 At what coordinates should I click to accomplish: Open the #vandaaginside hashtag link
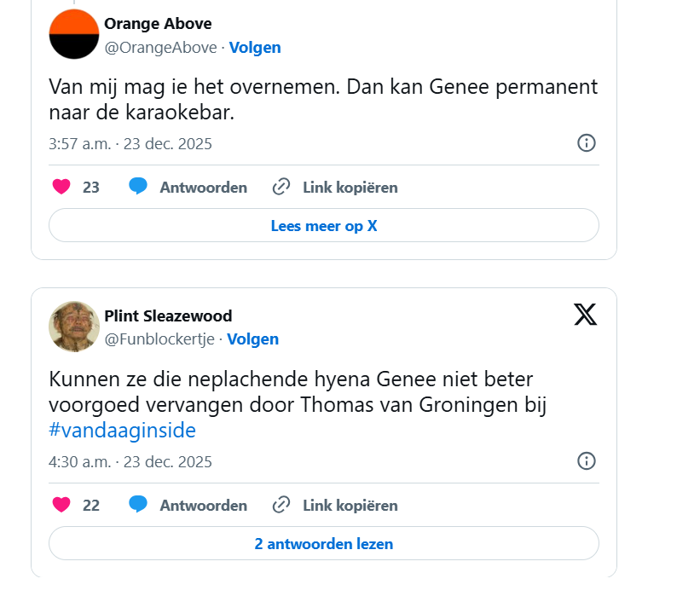(x=123, y=431)
